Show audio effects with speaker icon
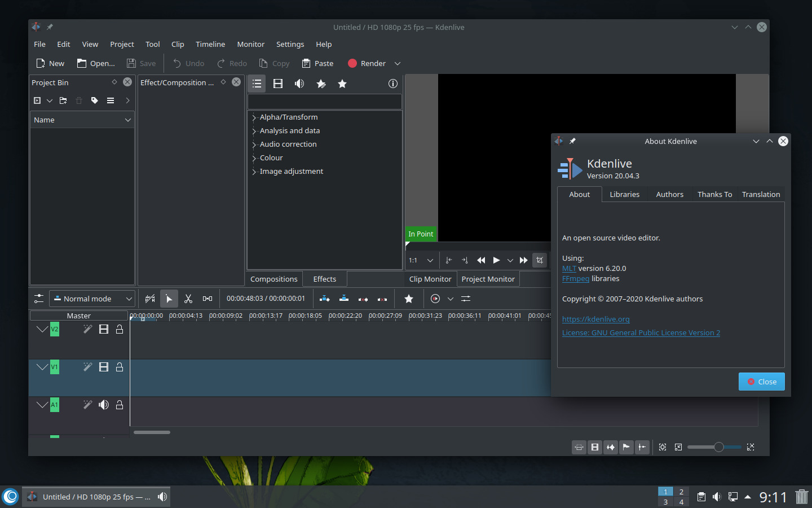 299,84
